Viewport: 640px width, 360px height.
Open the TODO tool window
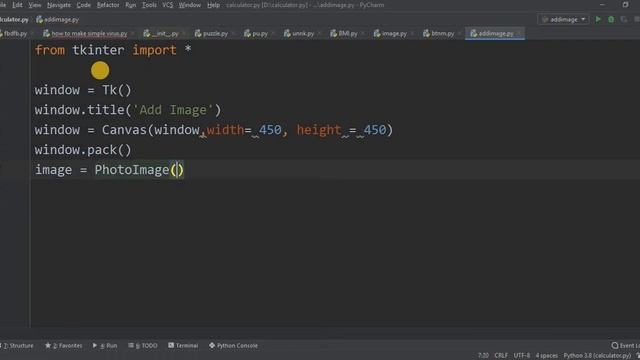click(143, 346)
